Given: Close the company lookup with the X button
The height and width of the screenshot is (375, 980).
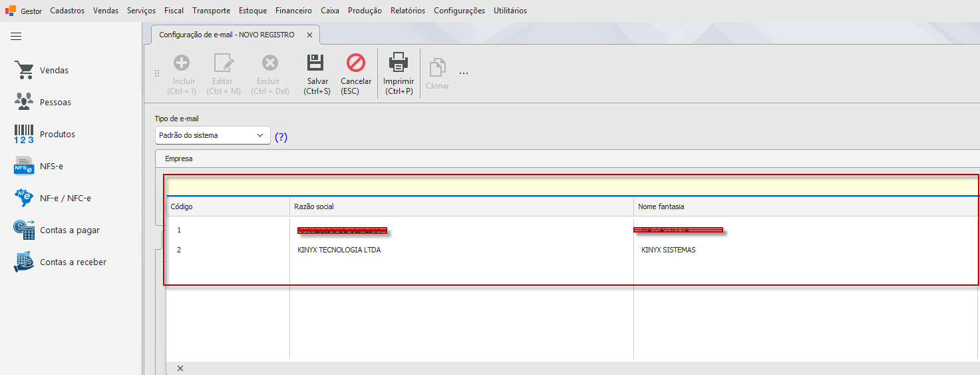Looking at the screenshot, I should click(180, 368).
